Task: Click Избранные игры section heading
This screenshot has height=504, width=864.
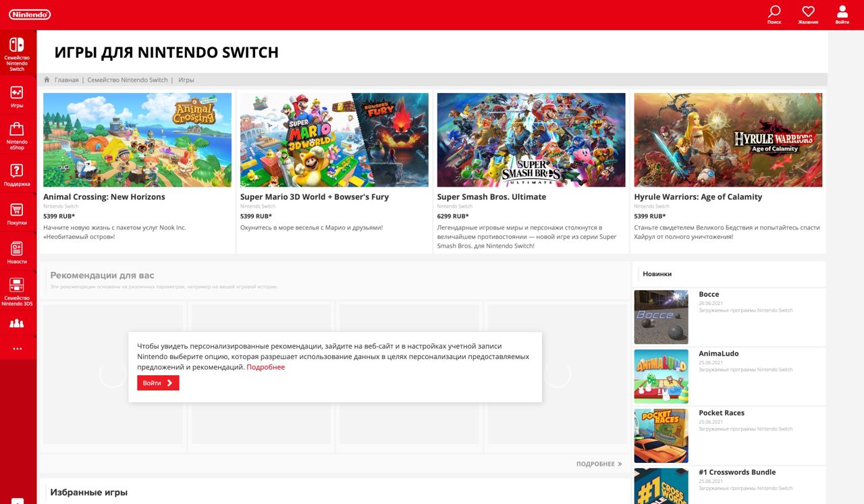Action: tap(88, 493)
